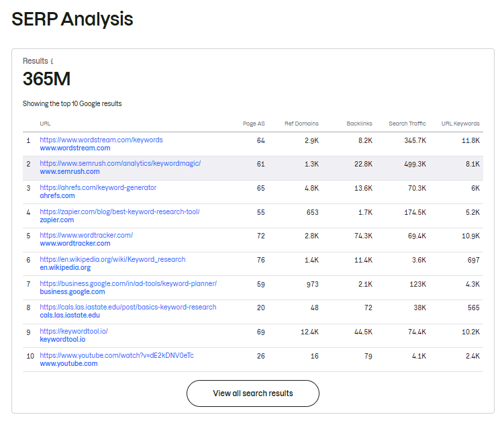Image resolution: width=504 pixels, height=421 pixels.
Task: Click the Search Traffic column header
Action: (407, 124)
